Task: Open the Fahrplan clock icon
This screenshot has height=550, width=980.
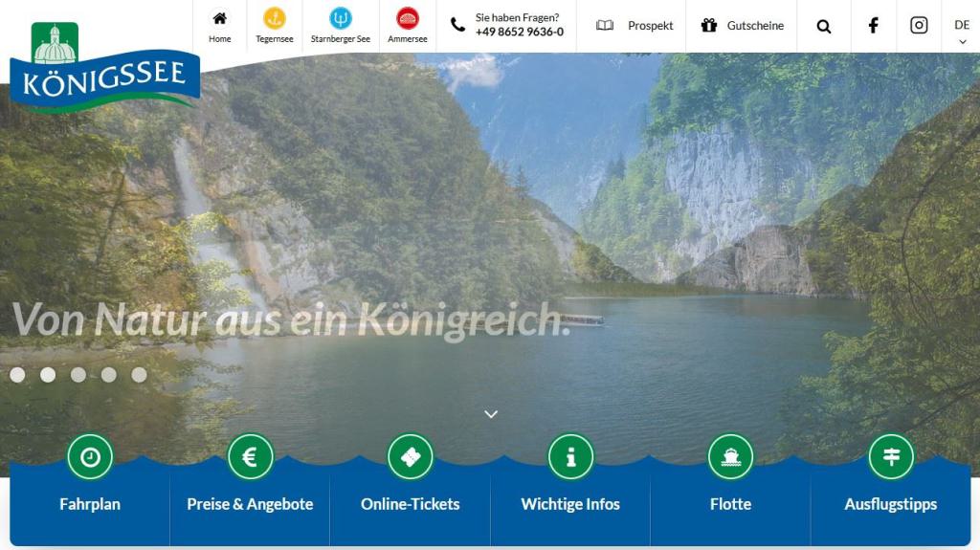Action: click(90, 457)
